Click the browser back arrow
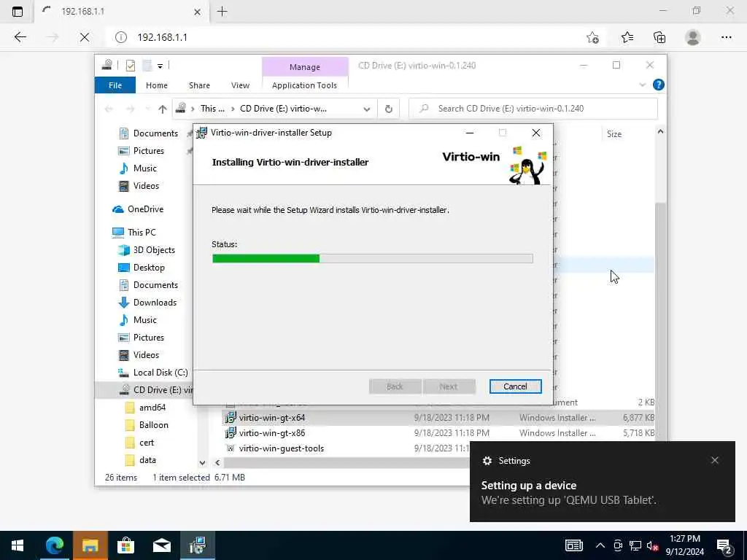Viewport: 747px width, 560px height. (x=20, y=37)
